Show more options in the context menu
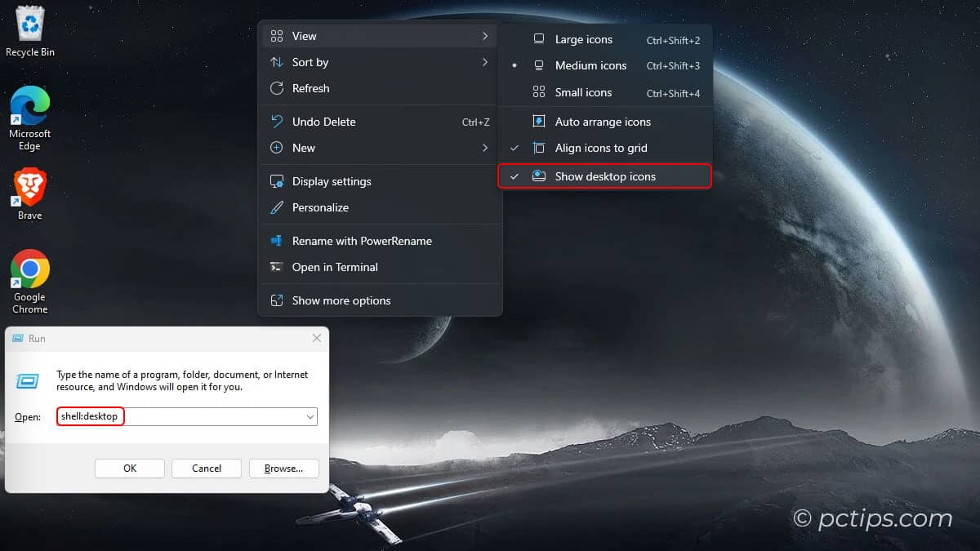Screen dimensions: 980x551 point(340,300)
